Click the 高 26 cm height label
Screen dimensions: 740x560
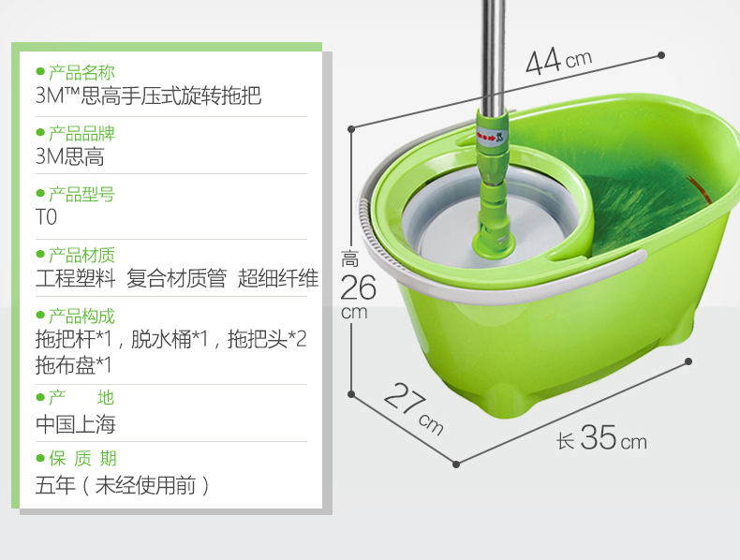click(357, 286)
